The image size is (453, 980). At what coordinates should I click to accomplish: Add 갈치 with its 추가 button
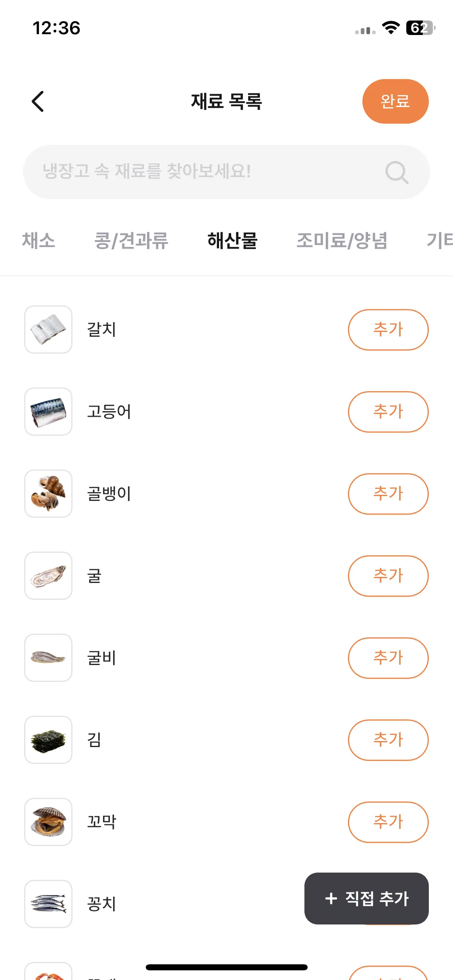[x=388, y=329]
